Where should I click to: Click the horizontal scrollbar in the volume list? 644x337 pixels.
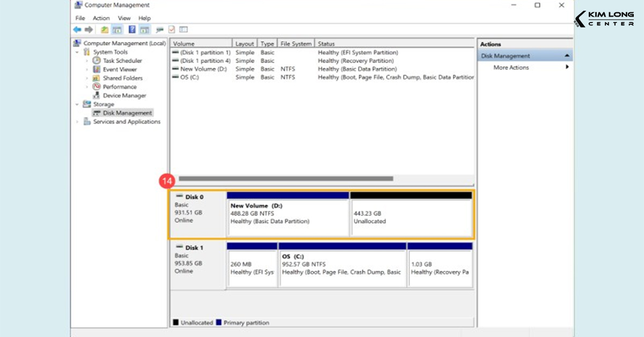286,179
